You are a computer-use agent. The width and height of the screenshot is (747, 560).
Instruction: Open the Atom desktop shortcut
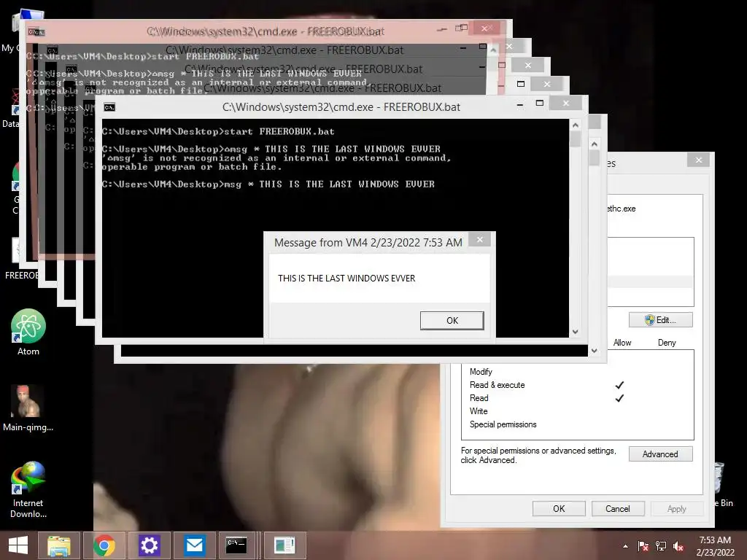click(28, 332)
